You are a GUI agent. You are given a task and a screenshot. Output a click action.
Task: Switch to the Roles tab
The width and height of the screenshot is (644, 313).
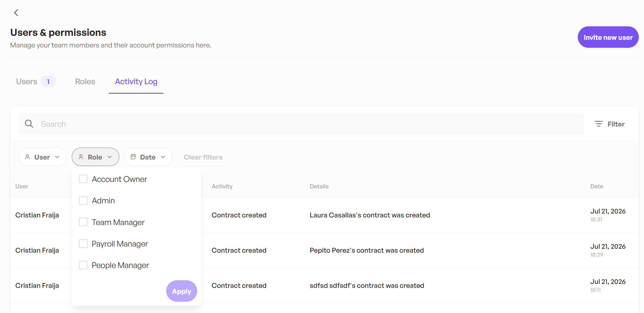tap(85, 81)
